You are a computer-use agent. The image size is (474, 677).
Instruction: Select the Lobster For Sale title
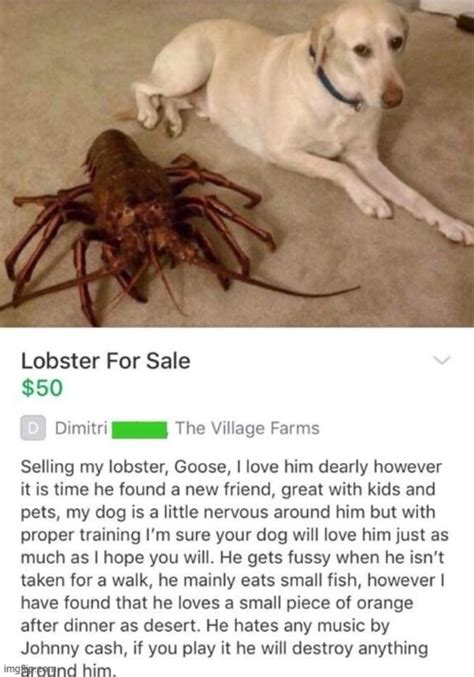[x=106, y=361]
